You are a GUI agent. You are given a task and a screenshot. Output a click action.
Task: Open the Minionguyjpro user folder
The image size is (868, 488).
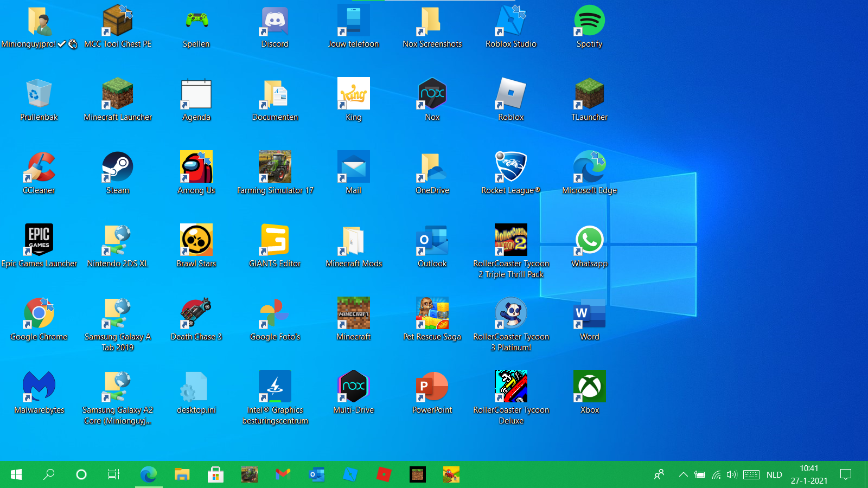(39, 27)
